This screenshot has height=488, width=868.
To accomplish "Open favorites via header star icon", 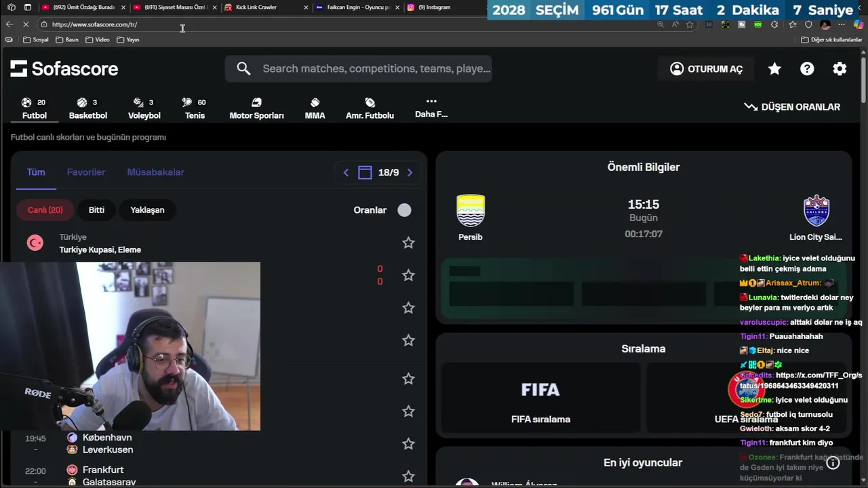I will click(774, 68).
